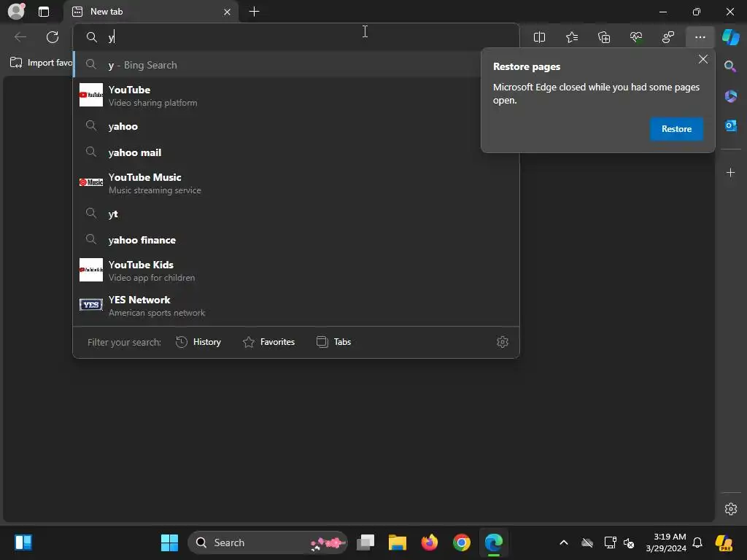Go back with the back arrow
Image resolution: width=747 pixels, height=560 pixels.
(20, 37)
